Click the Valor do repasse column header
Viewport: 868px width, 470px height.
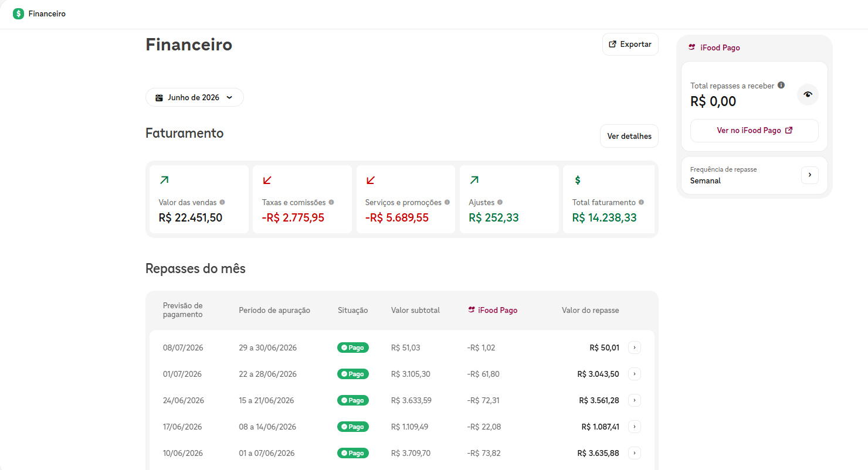[590, 310]
